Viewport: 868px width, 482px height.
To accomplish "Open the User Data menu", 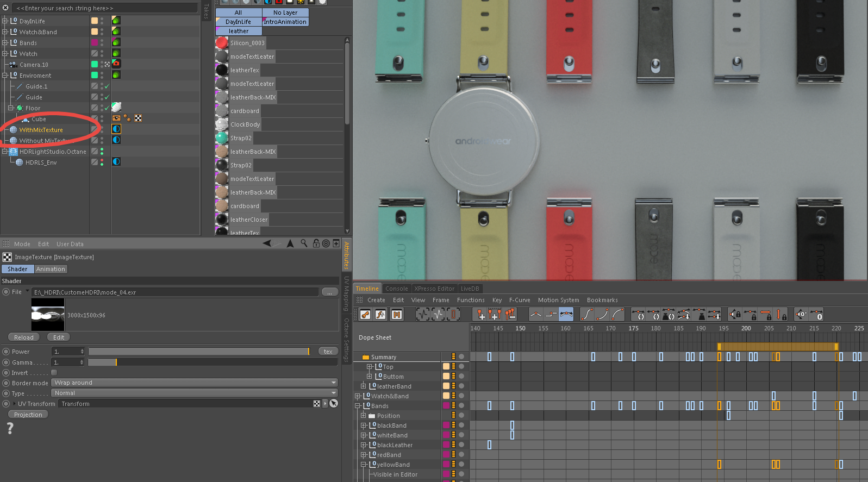I will (70, 244).
